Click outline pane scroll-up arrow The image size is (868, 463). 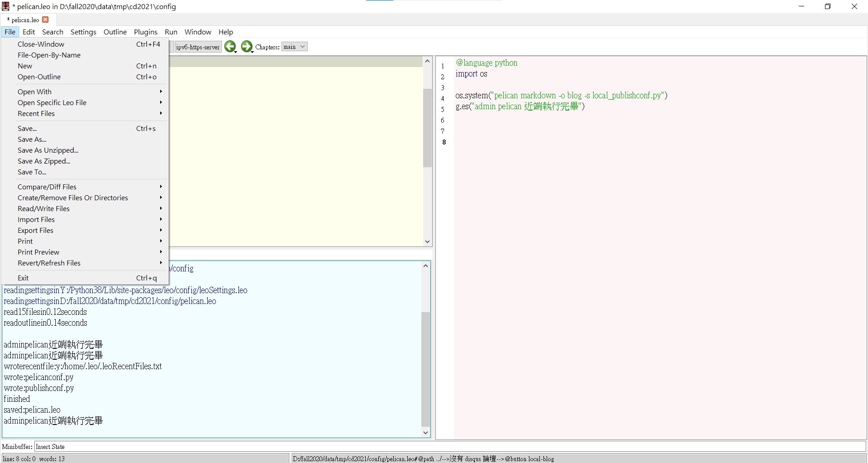(x=427, y=61)
